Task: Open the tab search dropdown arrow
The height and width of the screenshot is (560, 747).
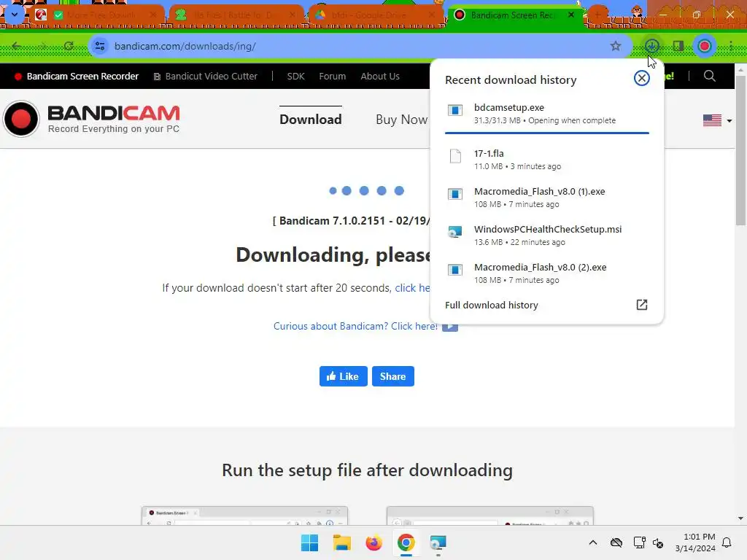Action: pyautogui.click(x=15, y=15)
